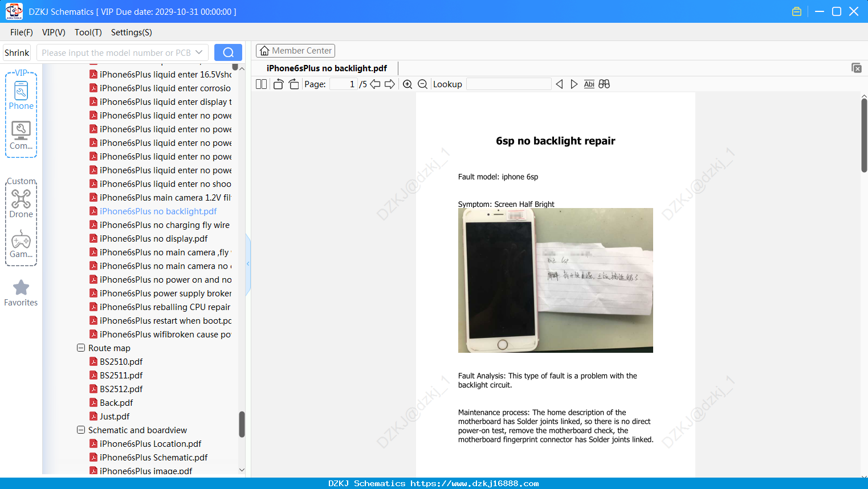Open iPhone6sPlus liquid enter 16.5V file
The height and width of the screenshot is (489, 868).
coord(165,74)
